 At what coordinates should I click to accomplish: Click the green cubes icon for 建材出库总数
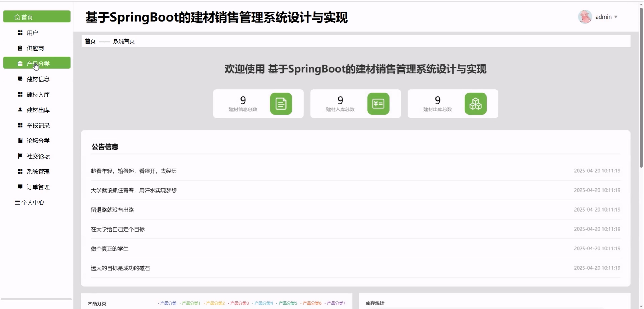pyautogui.click(x=475, y=104)
